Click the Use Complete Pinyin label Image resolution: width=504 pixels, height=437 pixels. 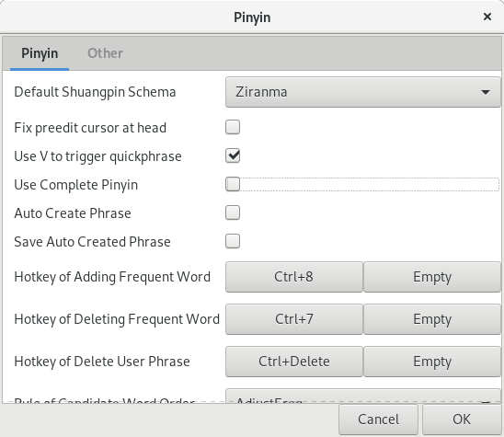pyautogui.click(x=75, y=185)
